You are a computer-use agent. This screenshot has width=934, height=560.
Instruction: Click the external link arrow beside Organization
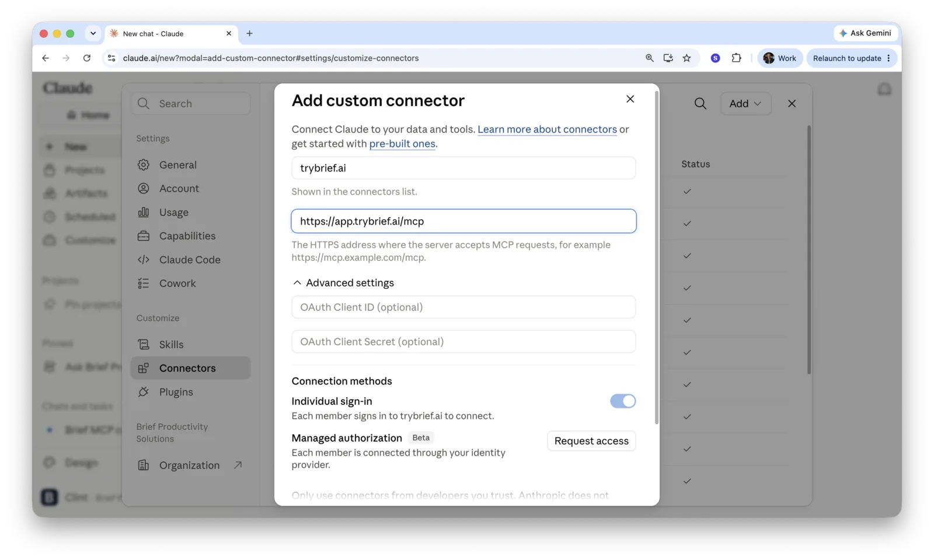(x=238, y=465)
